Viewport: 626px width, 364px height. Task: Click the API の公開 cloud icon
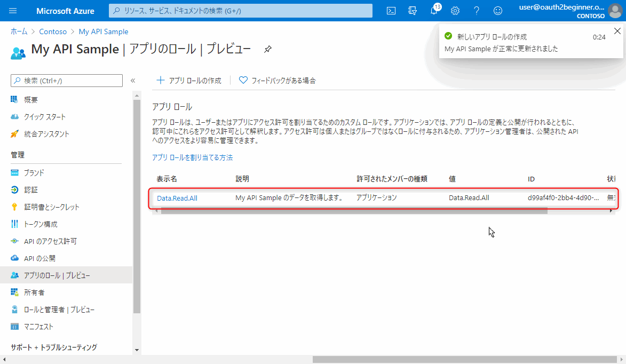coord(14,258)
